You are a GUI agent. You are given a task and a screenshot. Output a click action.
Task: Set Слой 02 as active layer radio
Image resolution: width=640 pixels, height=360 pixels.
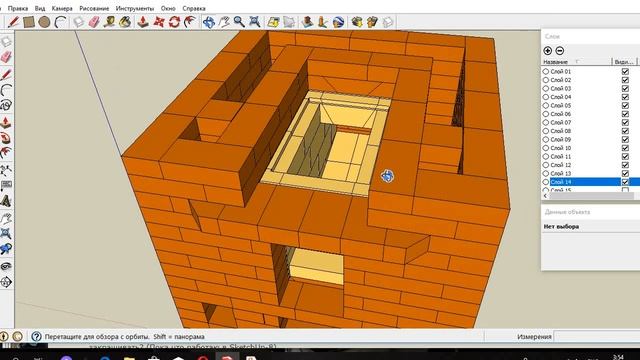click(x=546, y=80)
